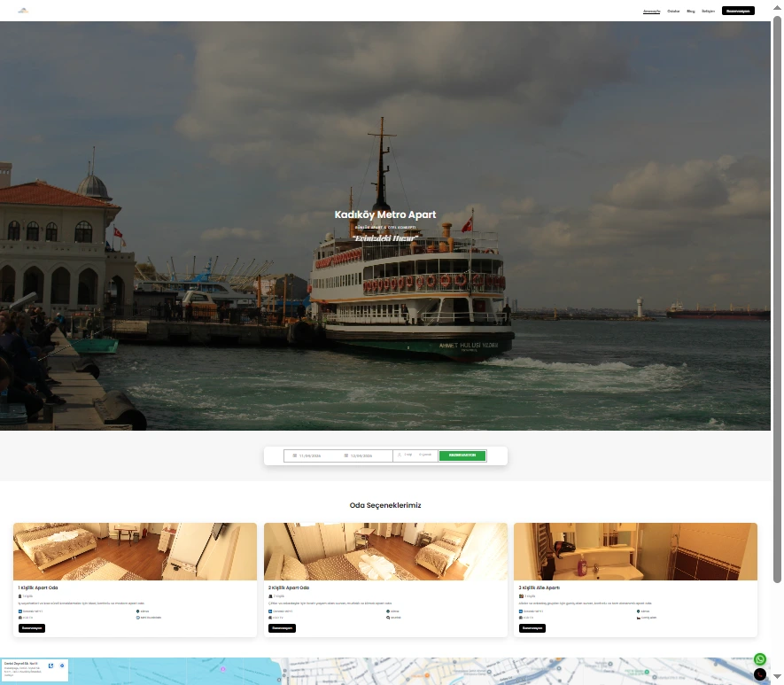784x685 pixels.
Task: Click the check-out calendar icon
Action: click(x=346, y=455)
